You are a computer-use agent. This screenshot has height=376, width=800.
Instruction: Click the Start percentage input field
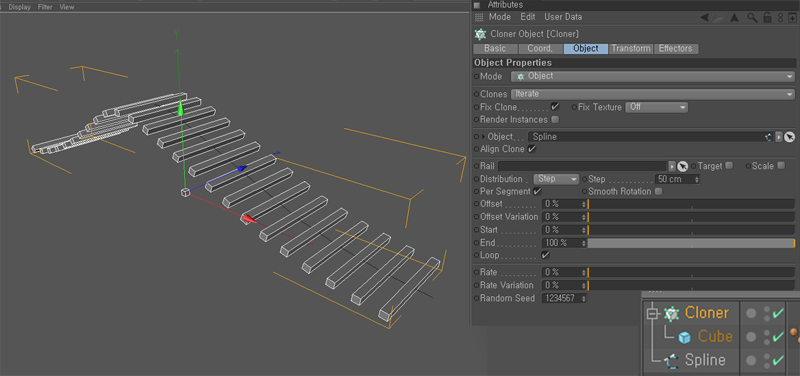pos(564,230)
